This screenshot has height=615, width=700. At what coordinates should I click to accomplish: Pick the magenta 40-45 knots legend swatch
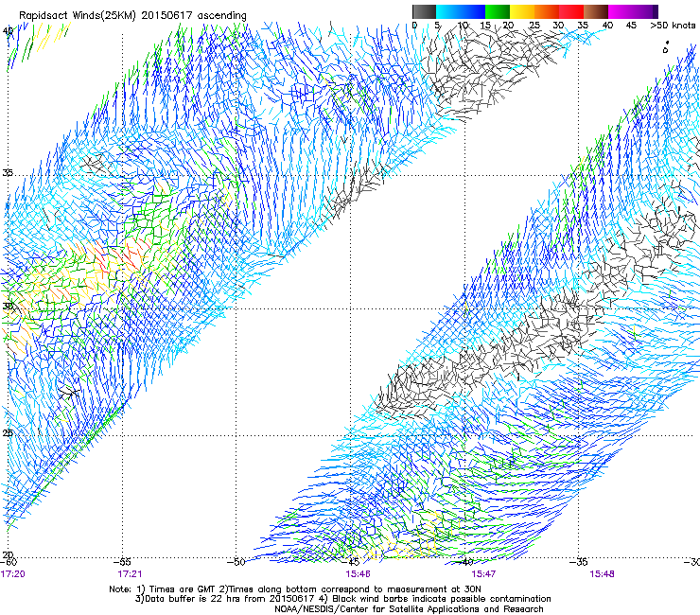pos(621,11)
